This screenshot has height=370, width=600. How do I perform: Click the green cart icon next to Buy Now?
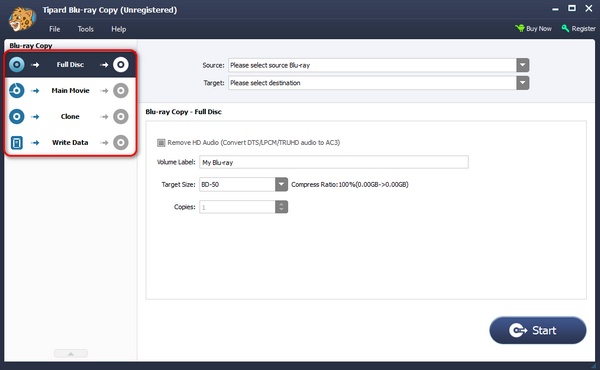(520, 28)
